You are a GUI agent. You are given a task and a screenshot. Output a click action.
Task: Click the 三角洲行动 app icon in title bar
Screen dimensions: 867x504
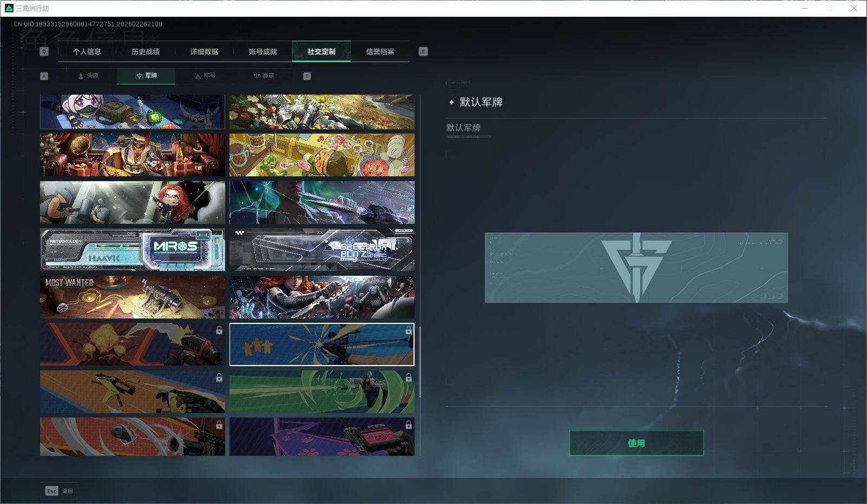point(9,8)
